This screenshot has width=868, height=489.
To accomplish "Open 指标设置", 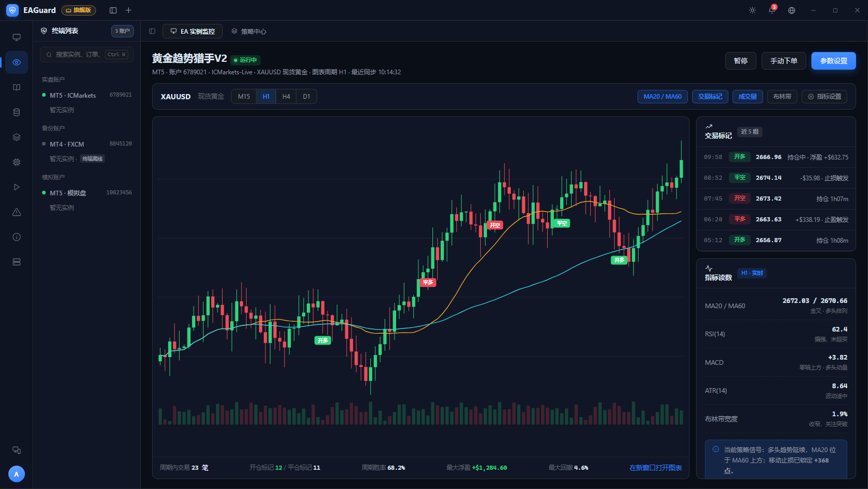I will (824, 97).
